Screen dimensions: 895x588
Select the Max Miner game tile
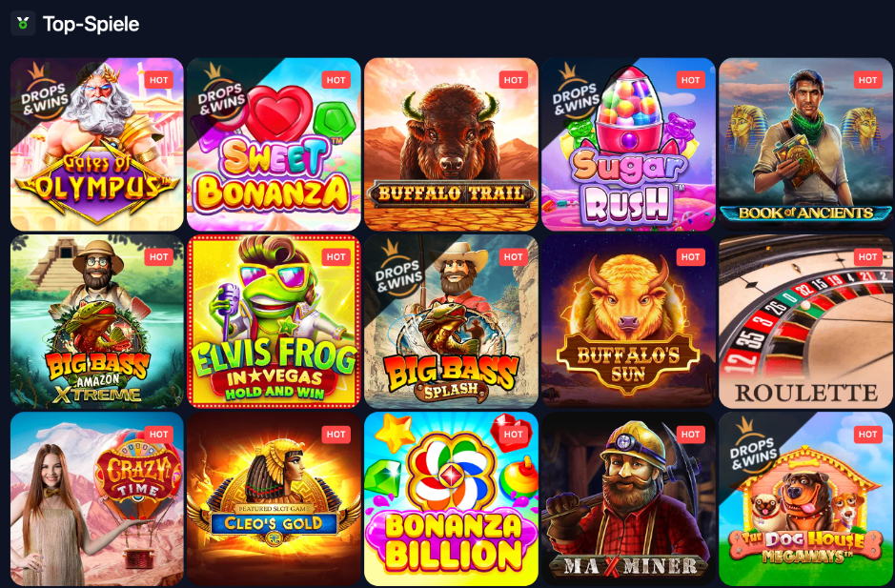(x=628, y=499)
